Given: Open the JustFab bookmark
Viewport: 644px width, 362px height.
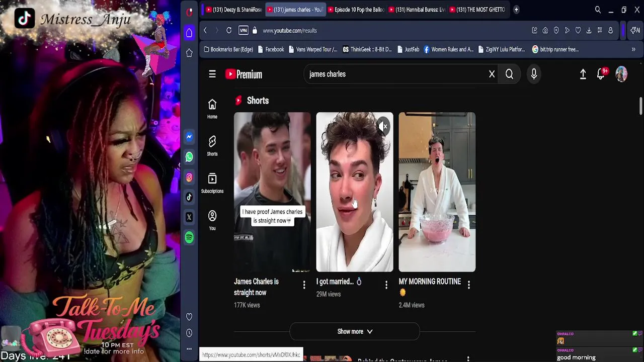Looking at the screenshot, I should pos(408,49).
